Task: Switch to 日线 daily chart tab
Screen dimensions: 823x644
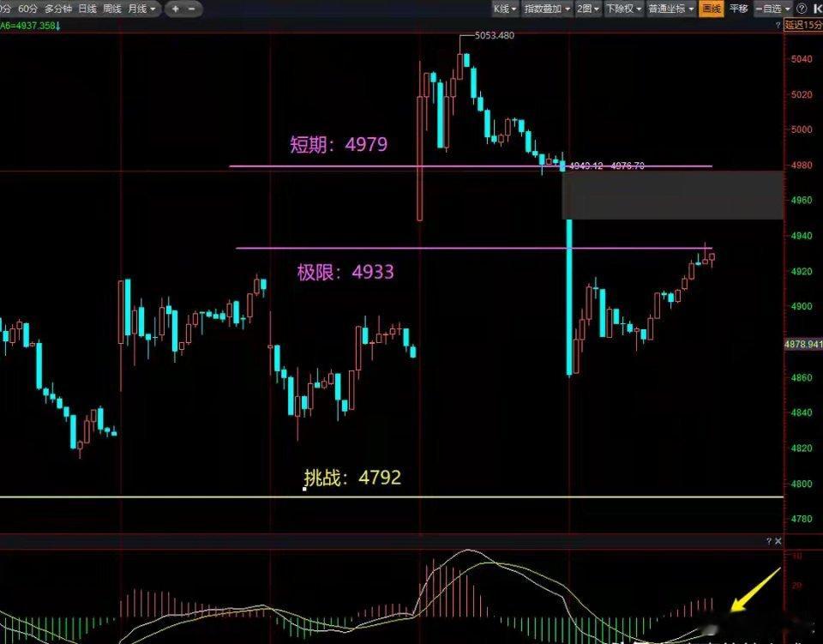Action: click(87, 9)
